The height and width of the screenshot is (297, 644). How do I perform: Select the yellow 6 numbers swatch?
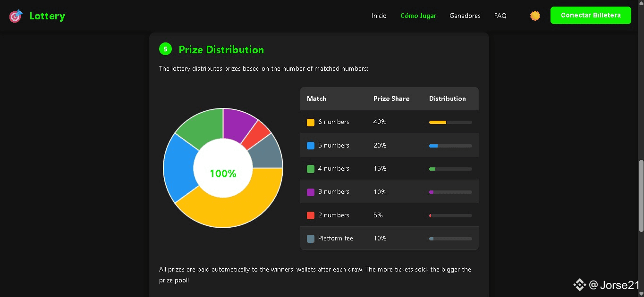click(x=311, y=123)
